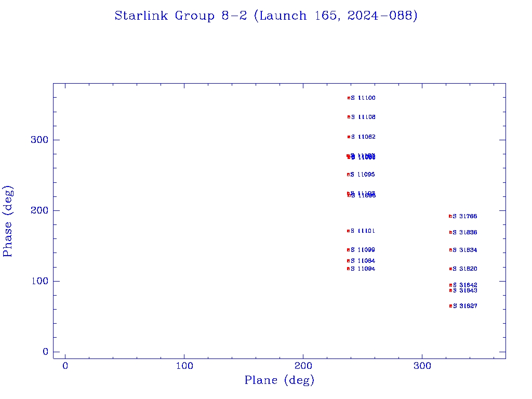Click the red marker beside S 31827
Viewport: 532px width, 399px height.
[x=450, y=306]
